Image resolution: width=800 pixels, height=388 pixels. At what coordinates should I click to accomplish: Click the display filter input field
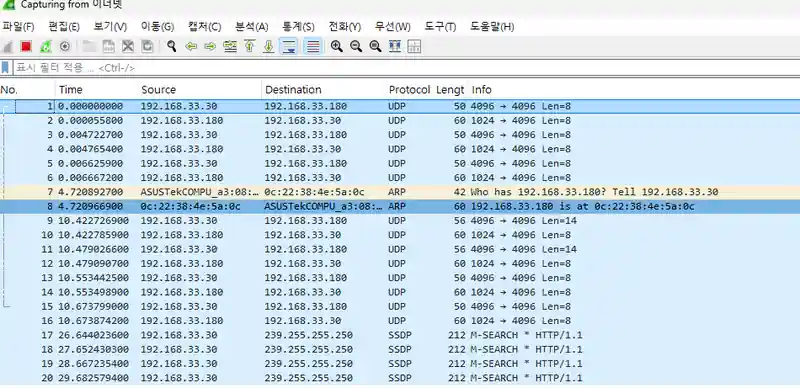pos(406,68)
